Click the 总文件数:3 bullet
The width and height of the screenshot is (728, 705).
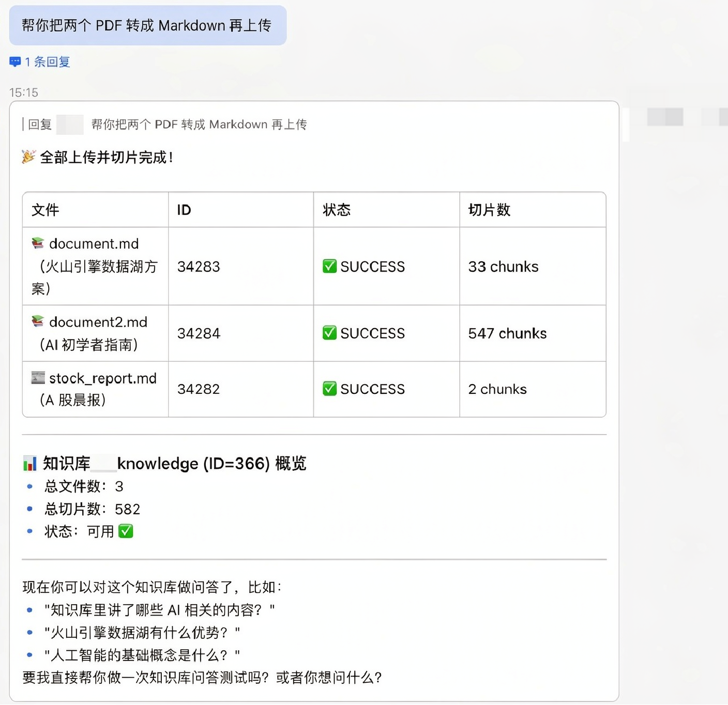tap(84, 486)
